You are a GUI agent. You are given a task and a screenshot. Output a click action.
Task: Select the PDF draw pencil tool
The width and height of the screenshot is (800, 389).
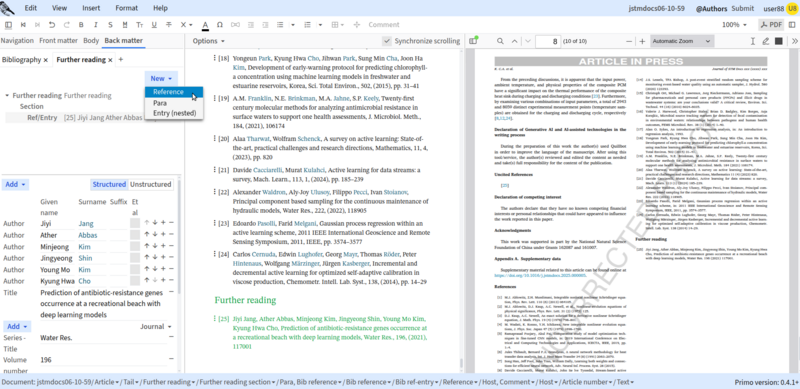(765, 41)
